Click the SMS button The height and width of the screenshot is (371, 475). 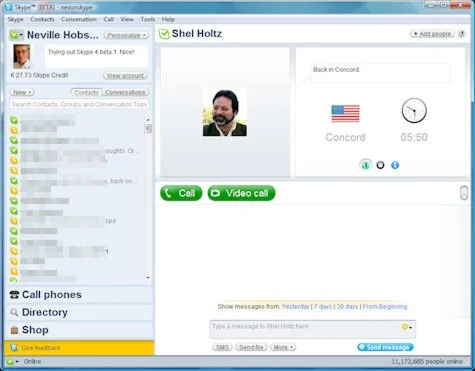click(222, 347)
